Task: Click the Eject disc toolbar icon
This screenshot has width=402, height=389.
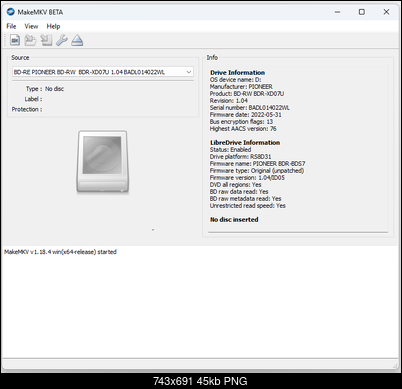Action: pos(77,40)
